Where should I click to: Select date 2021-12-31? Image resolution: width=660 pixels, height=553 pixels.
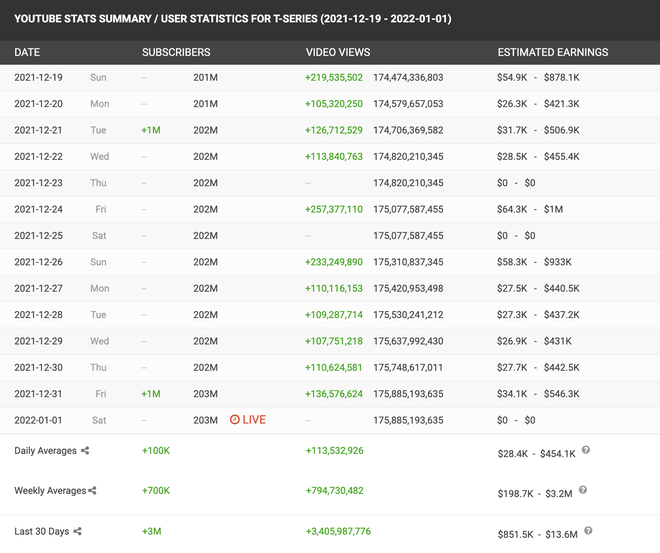point(38,394)
